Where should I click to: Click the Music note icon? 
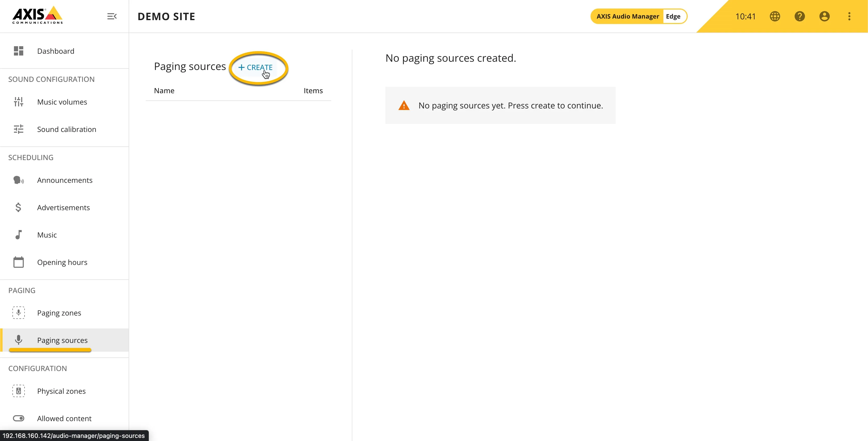pos(19,235)
